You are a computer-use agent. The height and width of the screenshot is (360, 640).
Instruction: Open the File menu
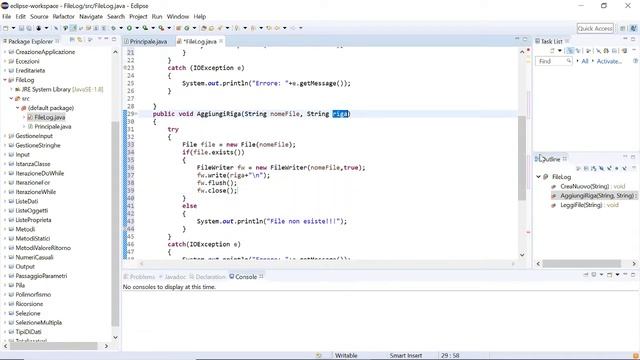(7, 16)
